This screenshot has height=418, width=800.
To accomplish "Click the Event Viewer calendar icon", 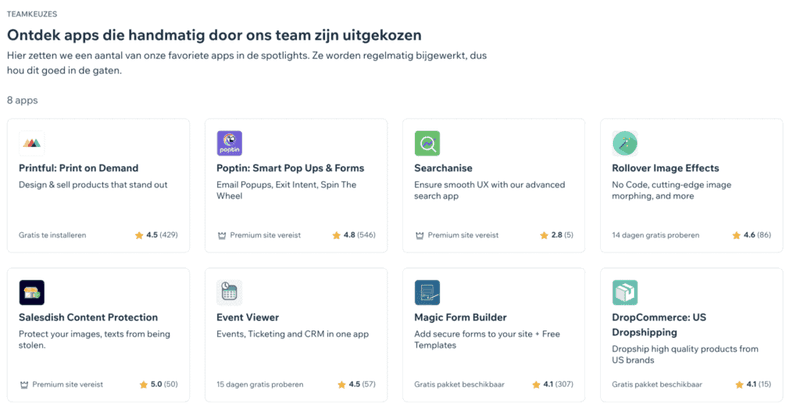I will click(230, 292).
